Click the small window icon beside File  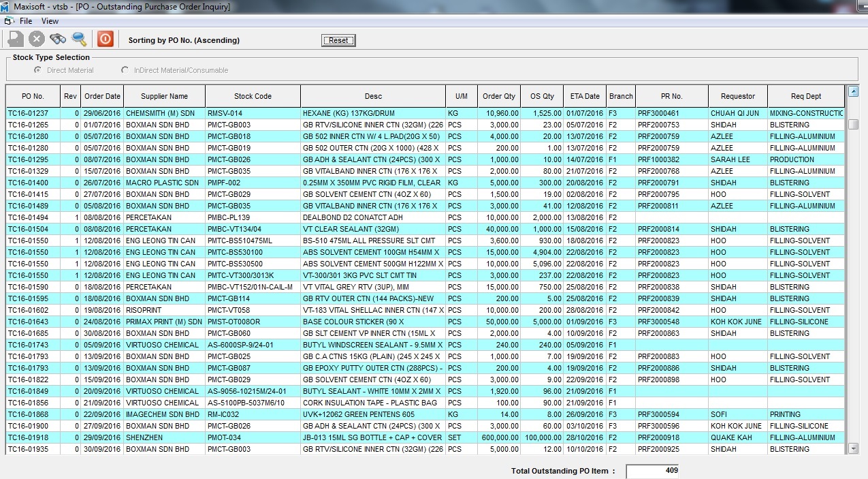(x=8, y=21)
